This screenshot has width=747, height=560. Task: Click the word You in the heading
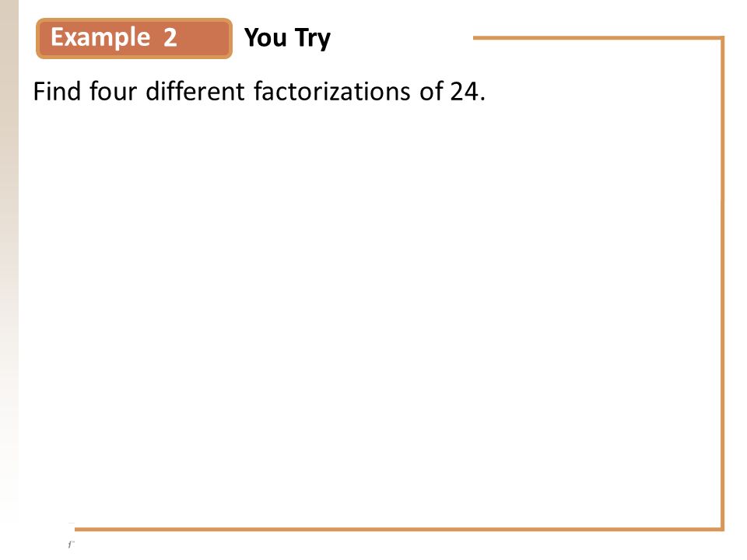click(x=265, y=37)
